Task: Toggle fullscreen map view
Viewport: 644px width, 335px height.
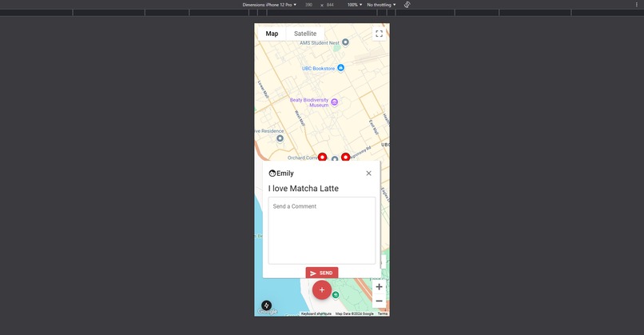Action: coord(379,34)
